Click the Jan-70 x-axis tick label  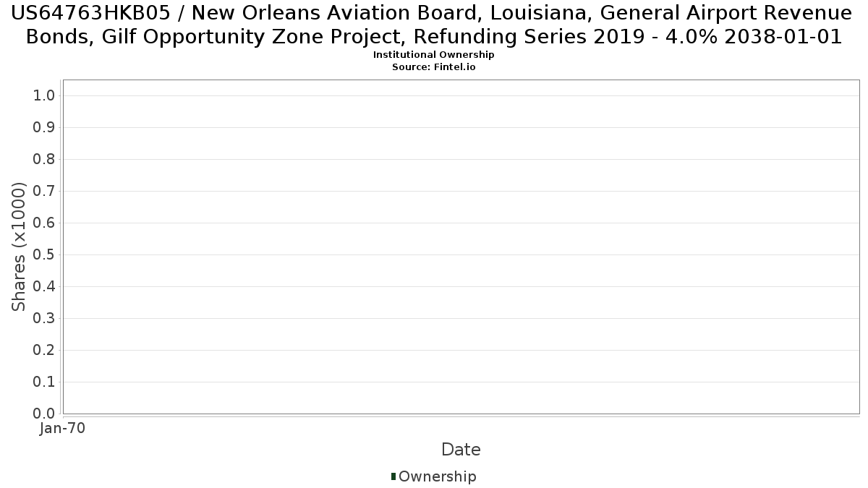pyautogui.click(x=63, y=428)
